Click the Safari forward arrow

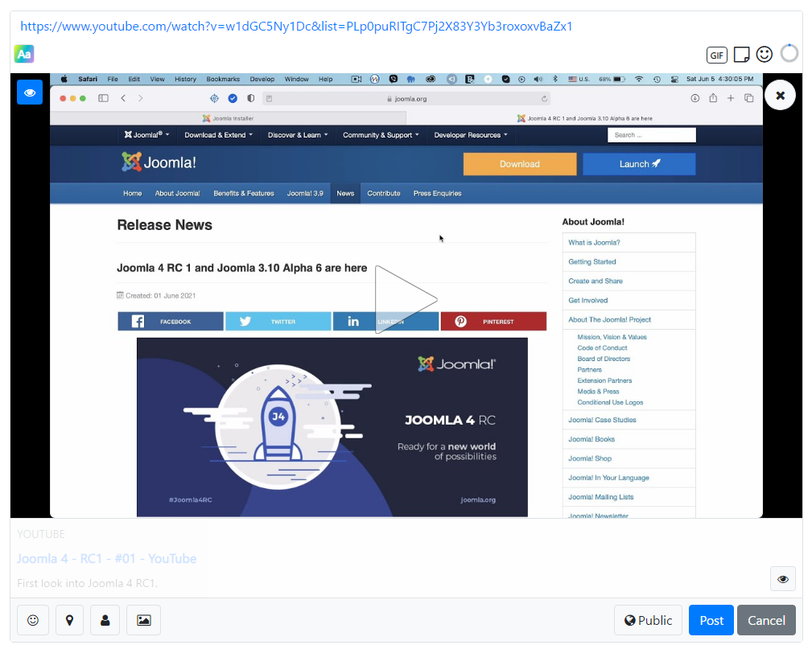[140, 98]
